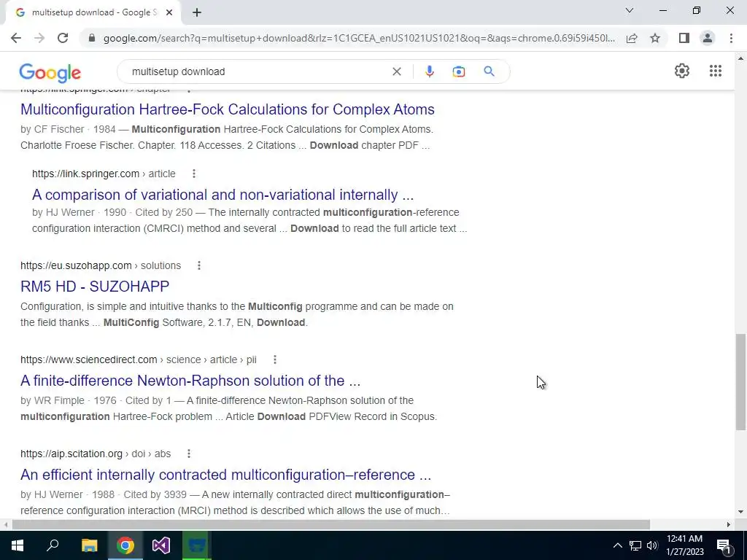
Task: Open Visual Studio from taskbar
Action: click(x=161, y=545)
